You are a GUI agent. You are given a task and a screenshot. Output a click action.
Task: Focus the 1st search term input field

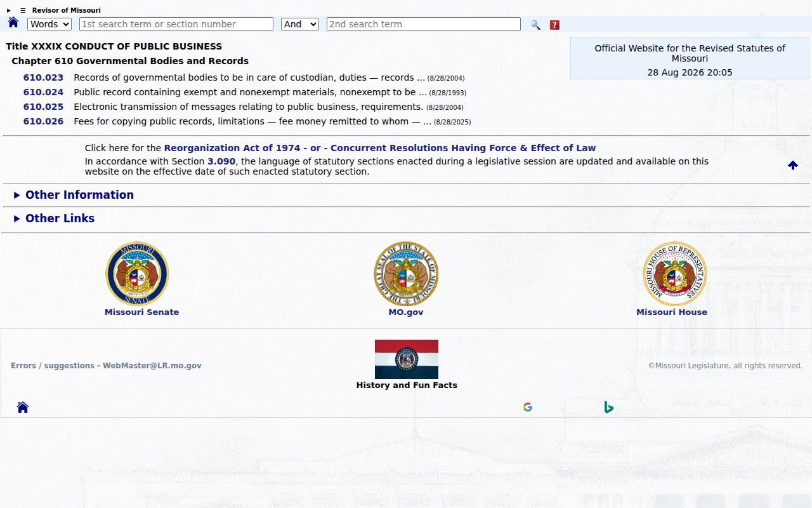pos(176,24)
